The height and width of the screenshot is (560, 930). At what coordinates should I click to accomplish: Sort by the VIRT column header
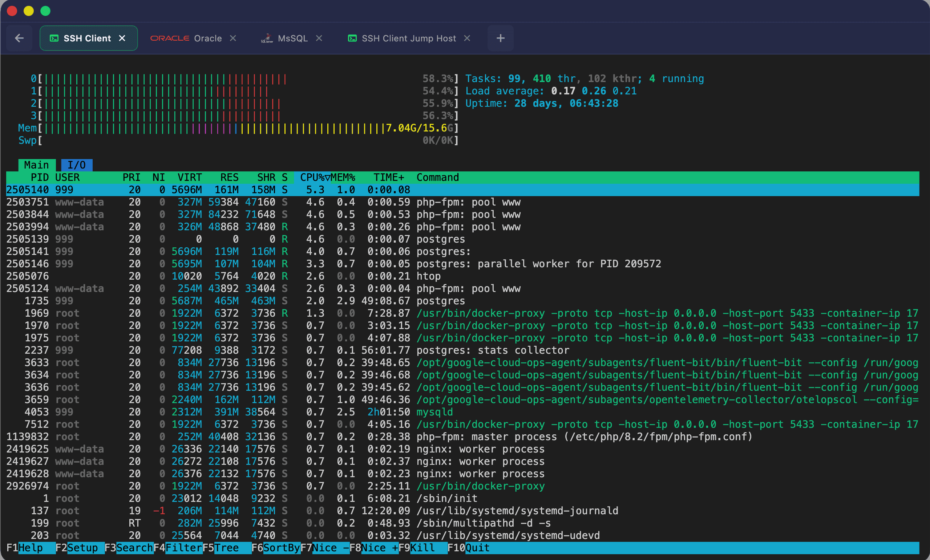pyautogui.click(x=190, y=177)
